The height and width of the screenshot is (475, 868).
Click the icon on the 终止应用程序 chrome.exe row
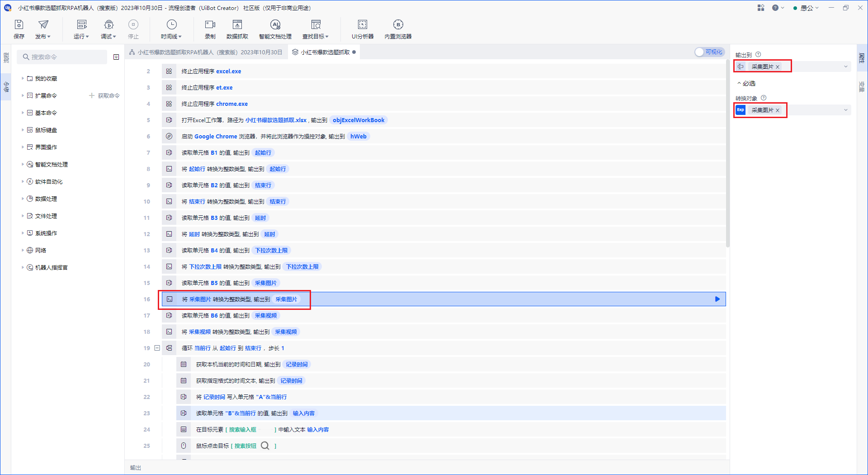click(x=169, y=104)
